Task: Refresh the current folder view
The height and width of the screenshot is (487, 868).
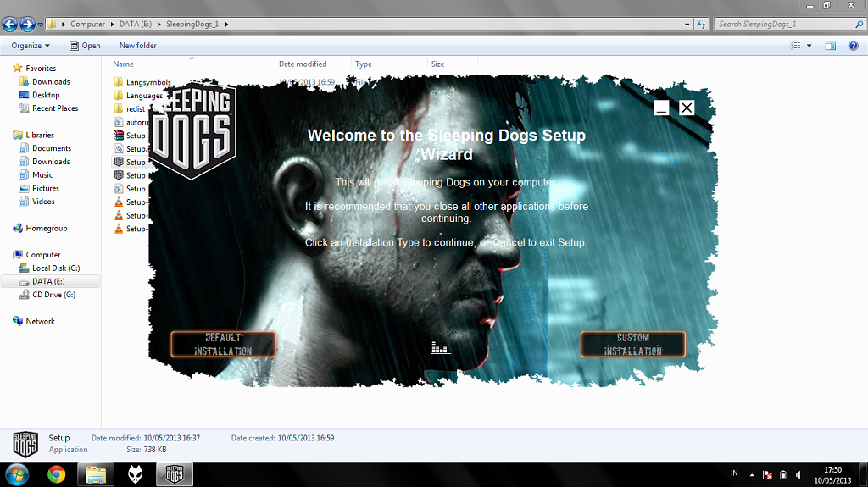Action: click(x=701, y=25)
